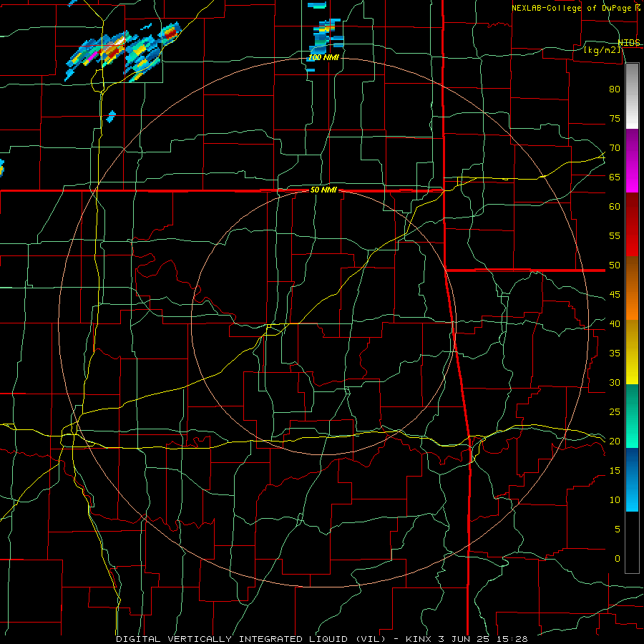Pick the green segment of the color bar
The width and height of the screenshot is (644, 644).
[632, 416]
